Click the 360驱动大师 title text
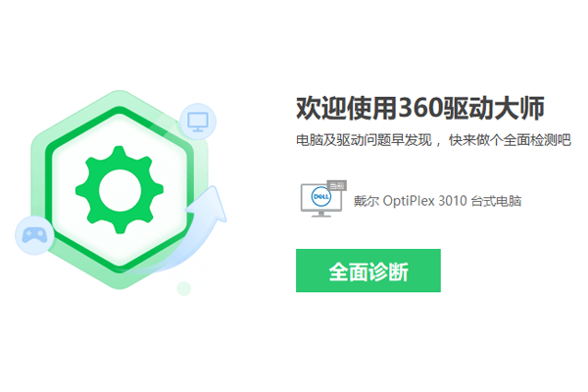Viewport: 588px width, 392px height. (471, 109)
